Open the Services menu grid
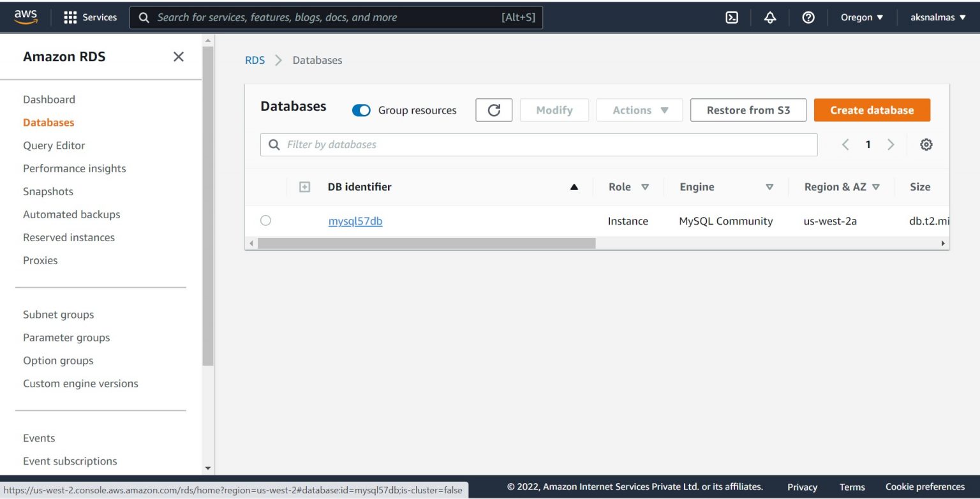 [x=89, y=17]
